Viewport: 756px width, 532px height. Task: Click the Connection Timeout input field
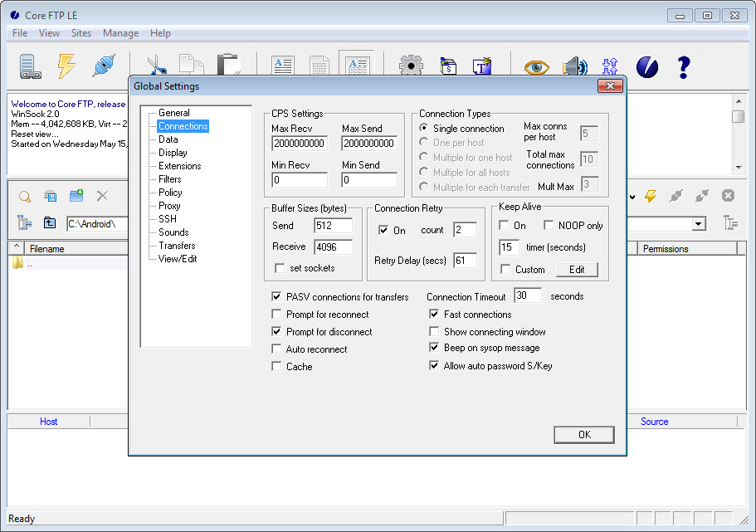(x=528, y=295)
